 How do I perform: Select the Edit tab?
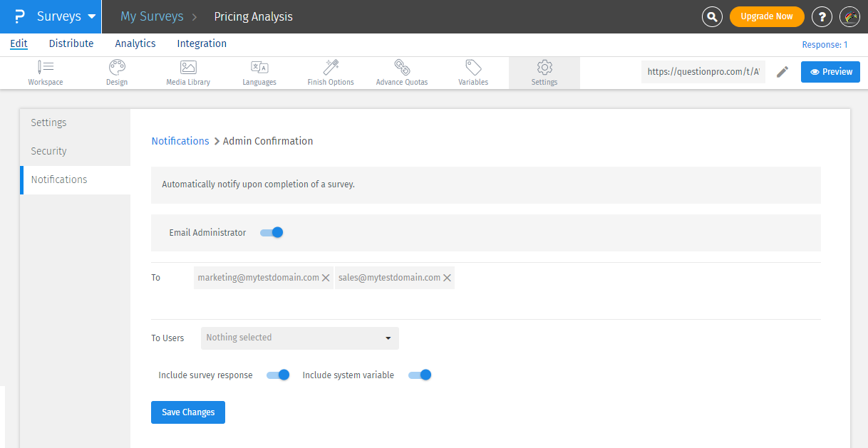point(19,43)
